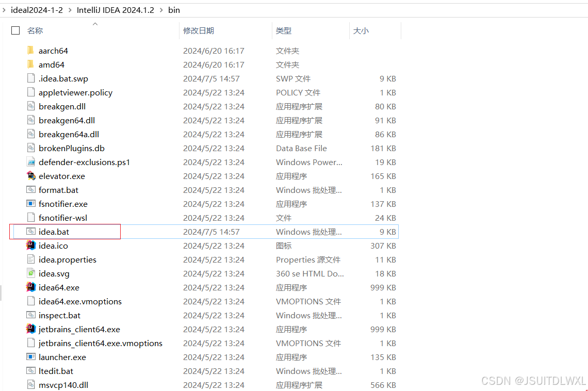This screenshot has width=588, height=391.
Task: Select the appletviewer.policy file icon
Action: pos(31,92)
